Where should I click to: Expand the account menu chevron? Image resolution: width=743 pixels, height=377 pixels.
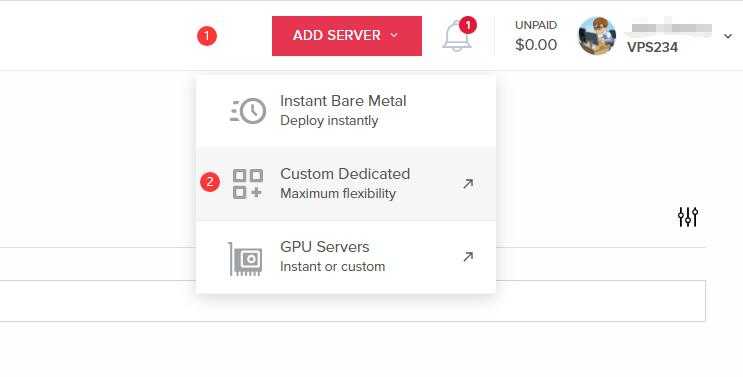pos(728,36)
